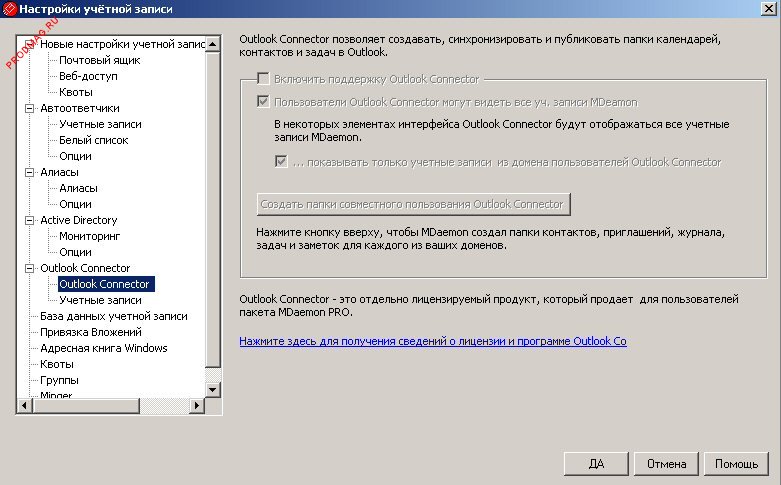Click the tree's vertical scrollbar down arrow
This screenshot has width=781, height=485.
click(213, 389)
